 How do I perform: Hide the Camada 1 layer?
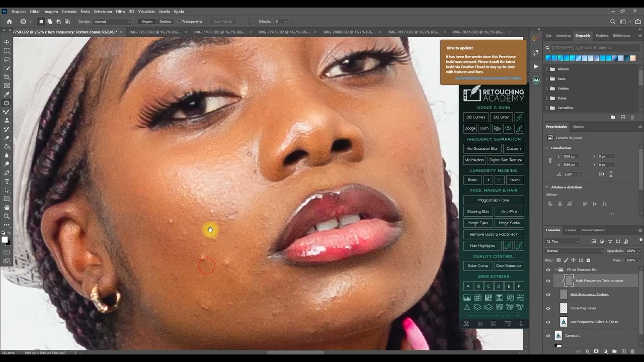548,335
